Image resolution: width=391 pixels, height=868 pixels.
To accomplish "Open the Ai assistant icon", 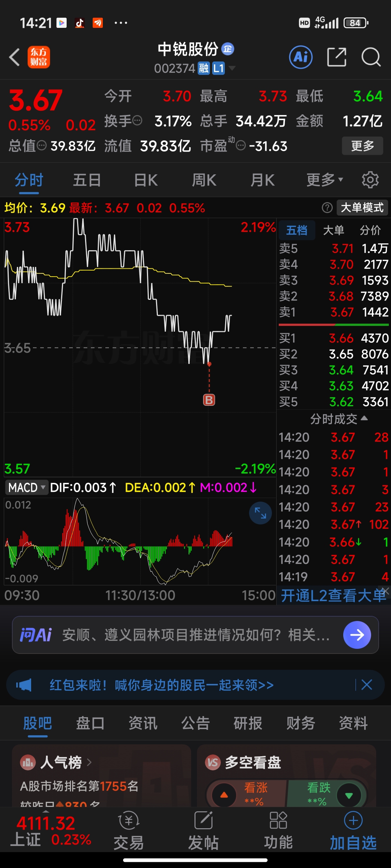I will [301, 57].
